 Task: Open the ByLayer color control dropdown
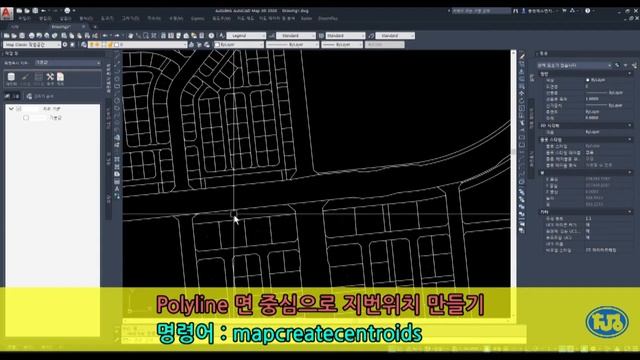click(239, 44)
